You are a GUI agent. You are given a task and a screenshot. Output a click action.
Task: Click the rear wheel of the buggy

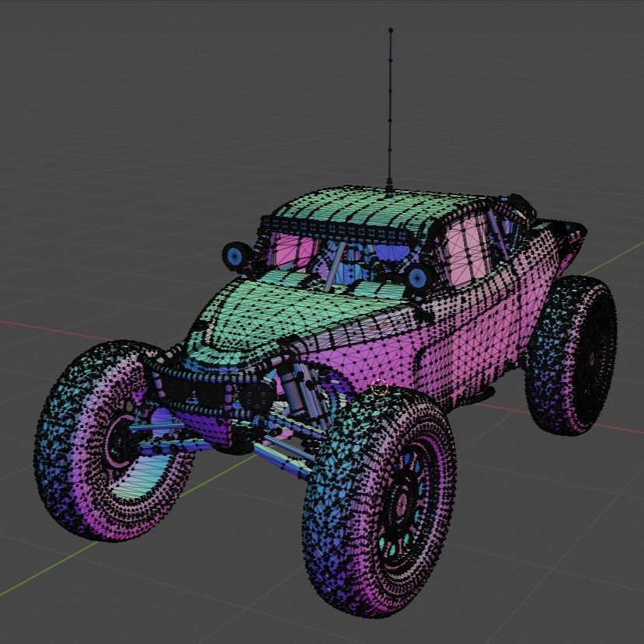coord(573,356)
